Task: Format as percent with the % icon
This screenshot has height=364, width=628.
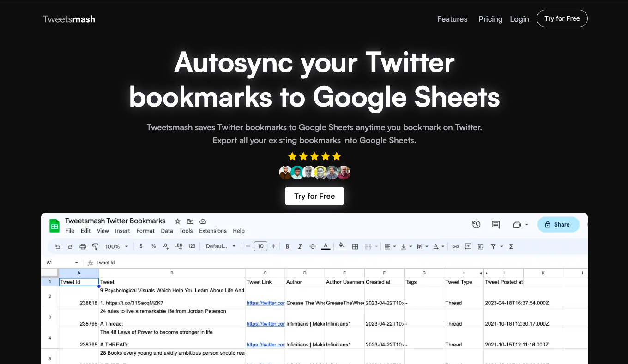Action: (153, 246)
